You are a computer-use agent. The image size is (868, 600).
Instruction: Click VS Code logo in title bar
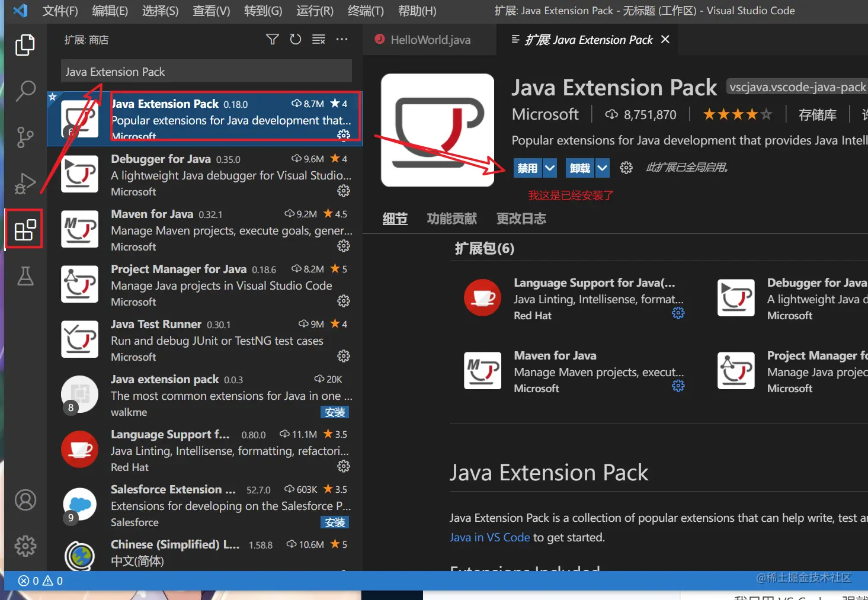point(20,11)
